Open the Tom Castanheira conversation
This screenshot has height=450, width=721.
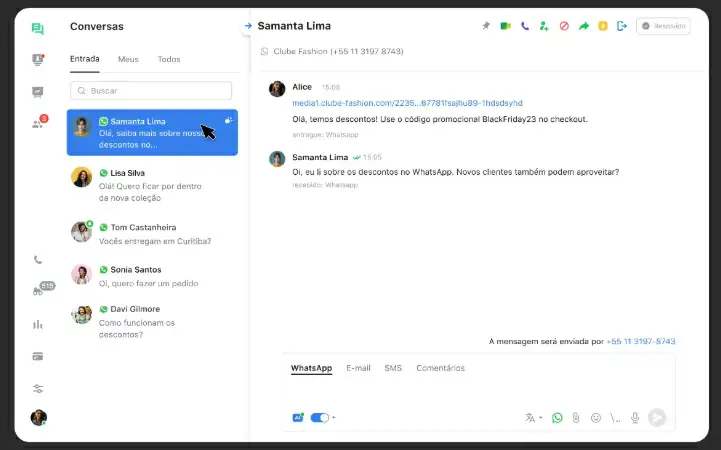(152, 234)
